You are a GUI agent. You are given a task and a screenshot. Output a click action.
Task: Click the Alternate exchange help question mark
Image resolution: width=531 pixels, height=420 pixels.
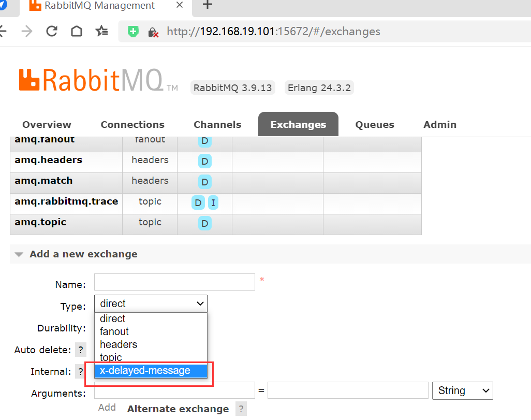click(241, 409)
